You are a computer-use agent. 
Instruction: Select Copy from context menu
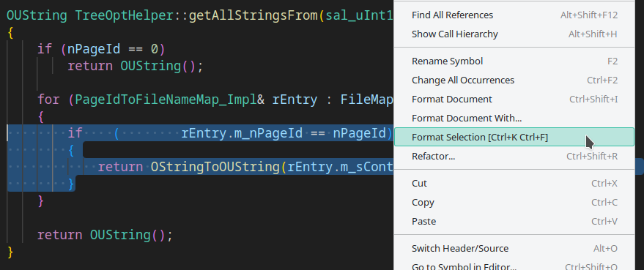click(514, 202)
